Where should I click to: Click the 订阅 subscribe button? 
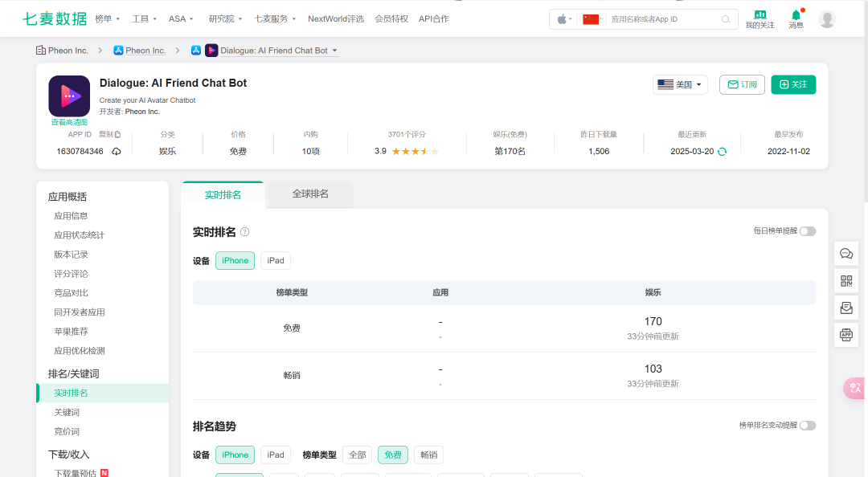tap(742, 84)
